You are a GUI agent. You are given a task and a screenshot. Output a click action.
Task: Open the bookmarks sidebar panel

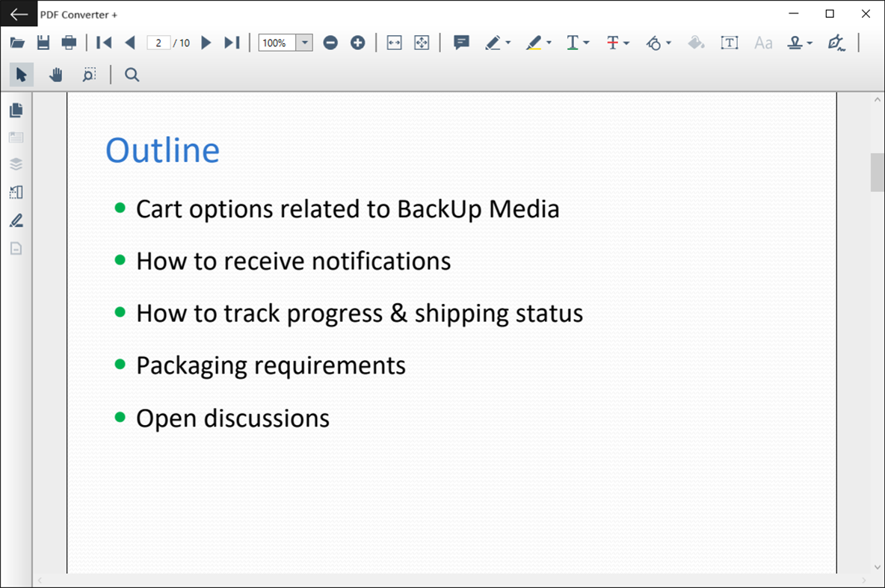pos(16,137)
